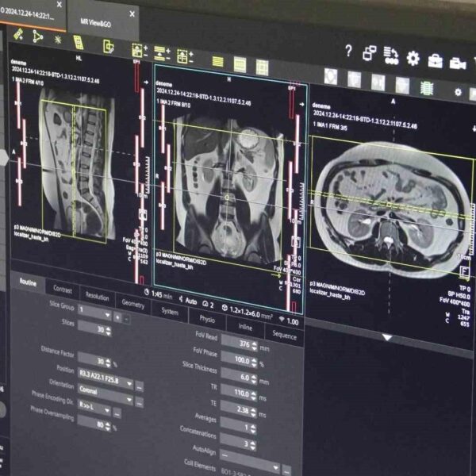The image size is (476, 476).
Task: Click the list with arrow queue icon
Action: [390, 56]
